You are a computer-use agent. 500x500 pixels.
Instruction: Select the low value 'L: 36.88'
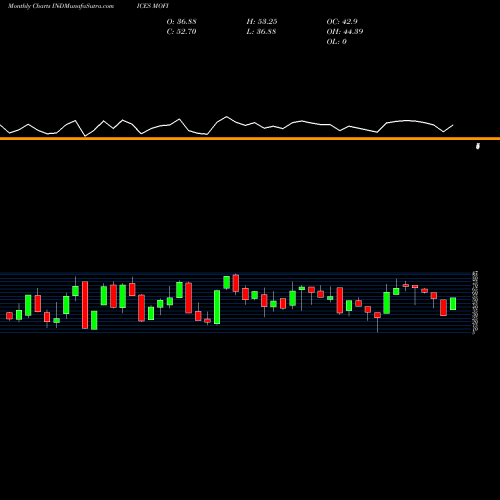[261, 31]
